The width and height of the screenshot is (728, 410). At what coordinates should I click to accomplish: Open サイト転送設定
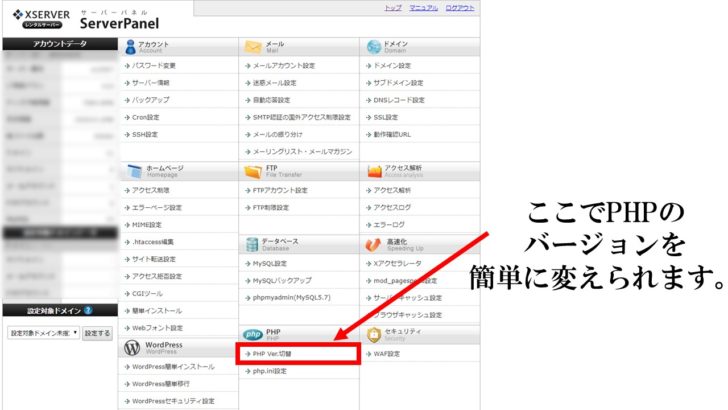point(154,259)
